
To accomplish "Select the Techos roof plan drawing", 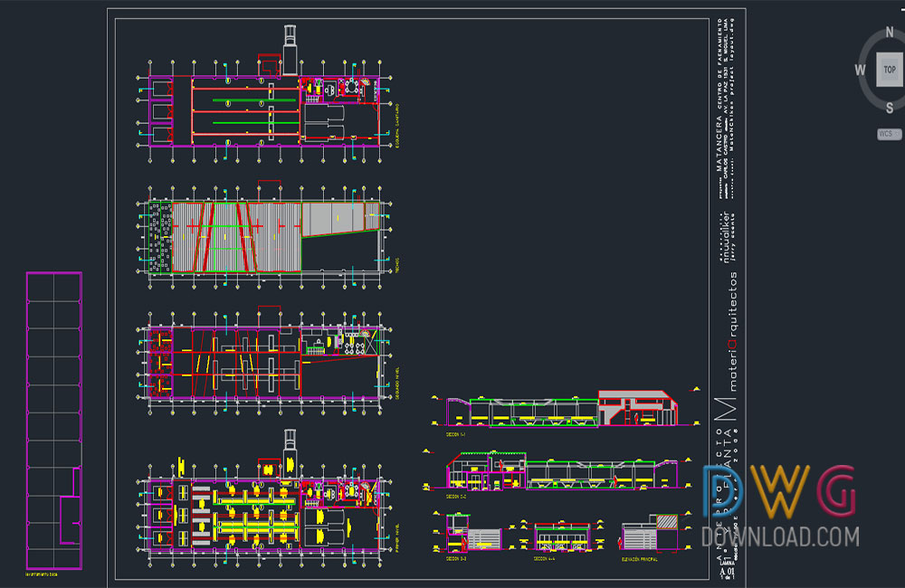I will tap(262, 236).
